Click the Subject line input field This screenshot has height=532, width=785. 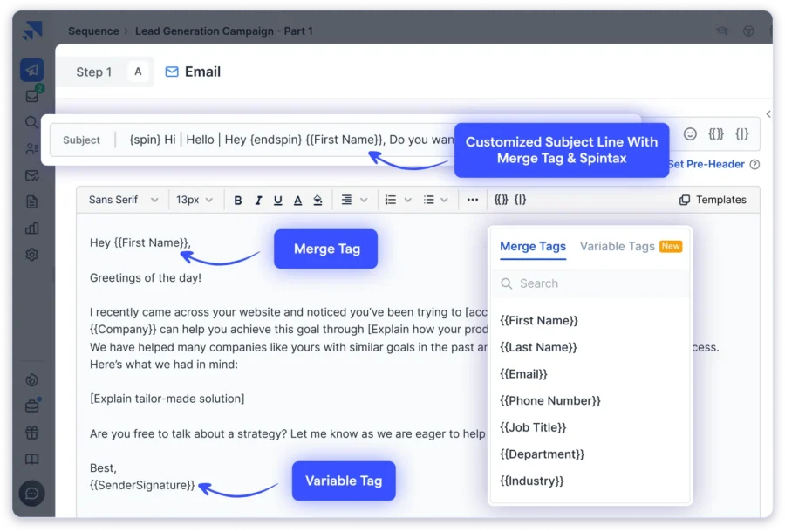pyautogui.click(x=290, y=140)
